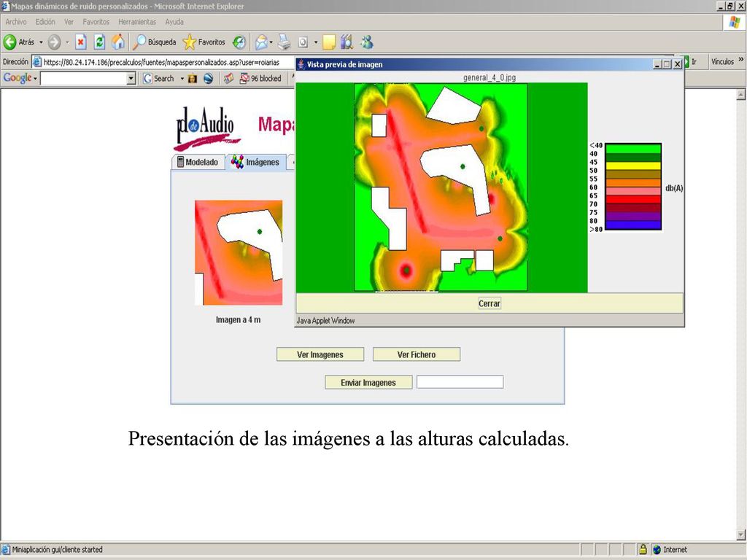Image resolution: width=747 pixels, height=560 pixels.
Task: Open the Favoritos star button
Action: point(204,42)
